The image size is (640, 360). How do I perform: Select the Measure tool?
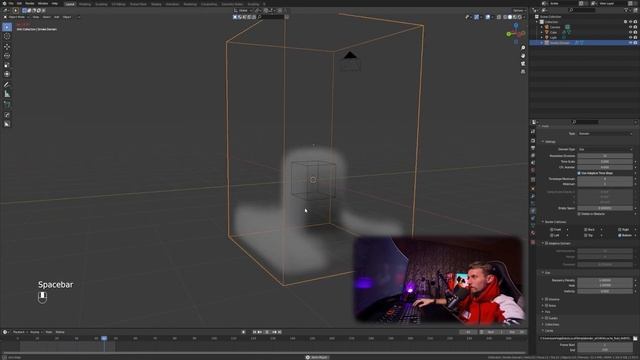pyautogui.click(x=7, y=94)
